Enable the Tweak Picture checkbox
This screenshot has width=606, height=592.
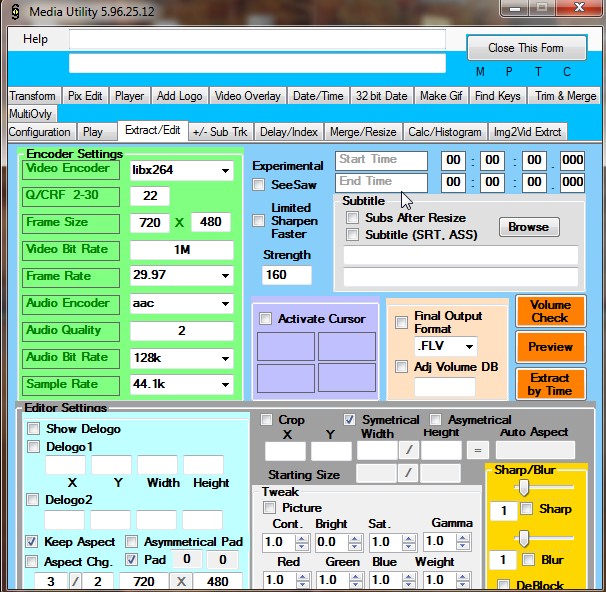point(269,507)
